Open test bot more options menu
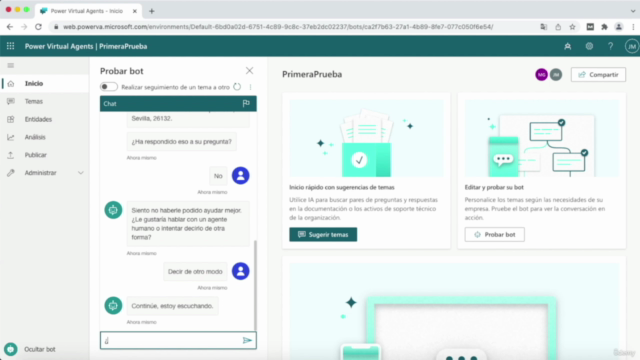Screen dimensions: 640x360 tap(251, 87)
